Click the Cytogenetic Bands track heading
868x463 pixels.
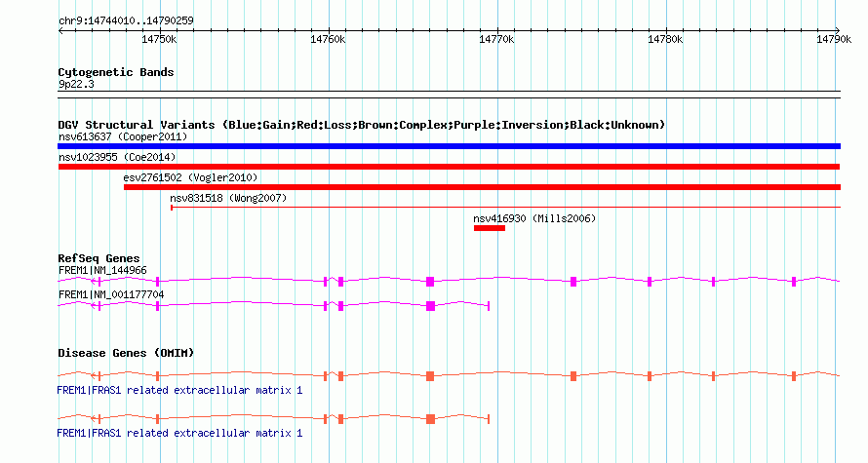coord(116,72)
